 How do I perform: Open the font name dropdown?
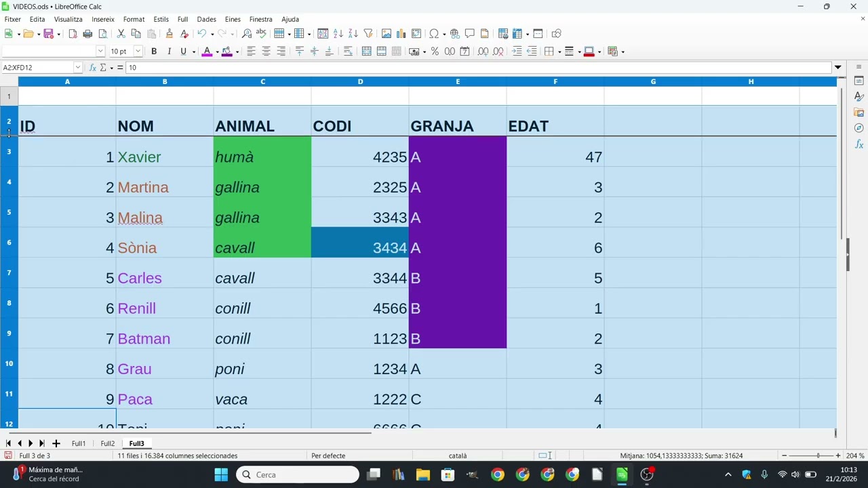coord(100,52)
